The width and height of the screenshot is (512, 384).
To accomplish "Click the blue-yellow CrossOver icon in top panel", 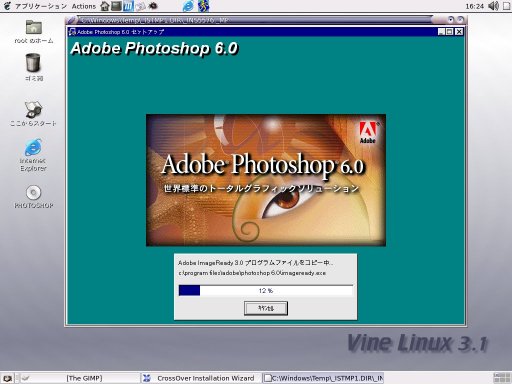I will coord(203,6).
